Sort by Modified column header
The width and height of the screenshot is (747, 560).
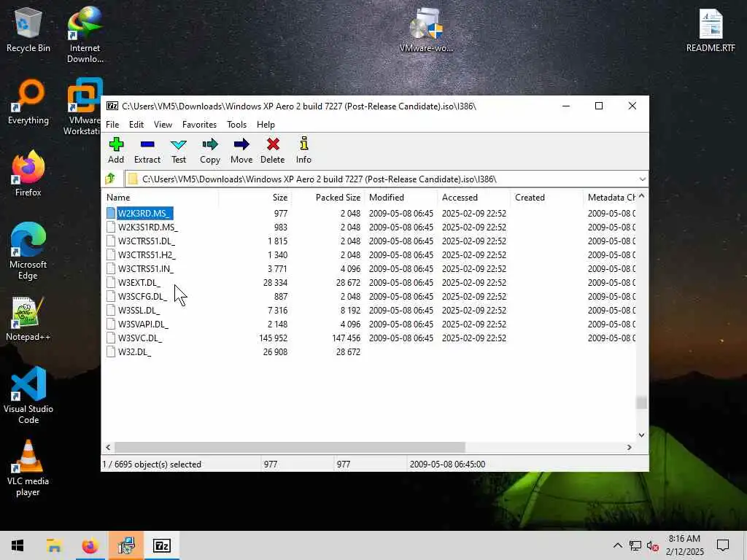pos(400,197)
